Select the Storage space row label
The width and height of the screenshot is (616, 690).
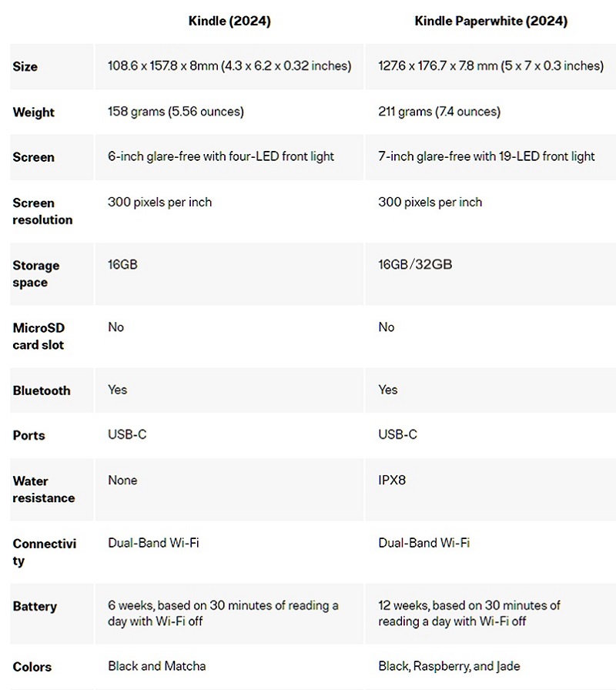(35, 273)
